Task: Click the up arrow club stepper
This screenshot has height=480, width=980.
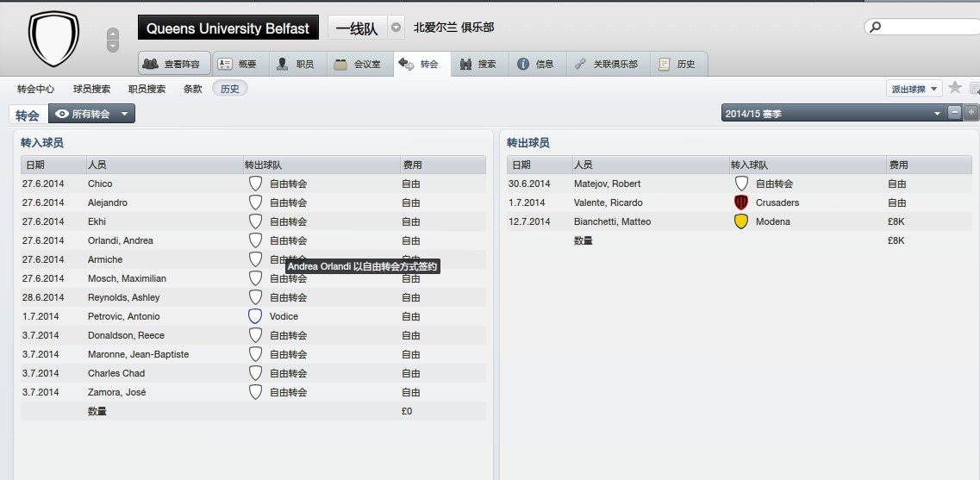Action: tap(113, 34)
